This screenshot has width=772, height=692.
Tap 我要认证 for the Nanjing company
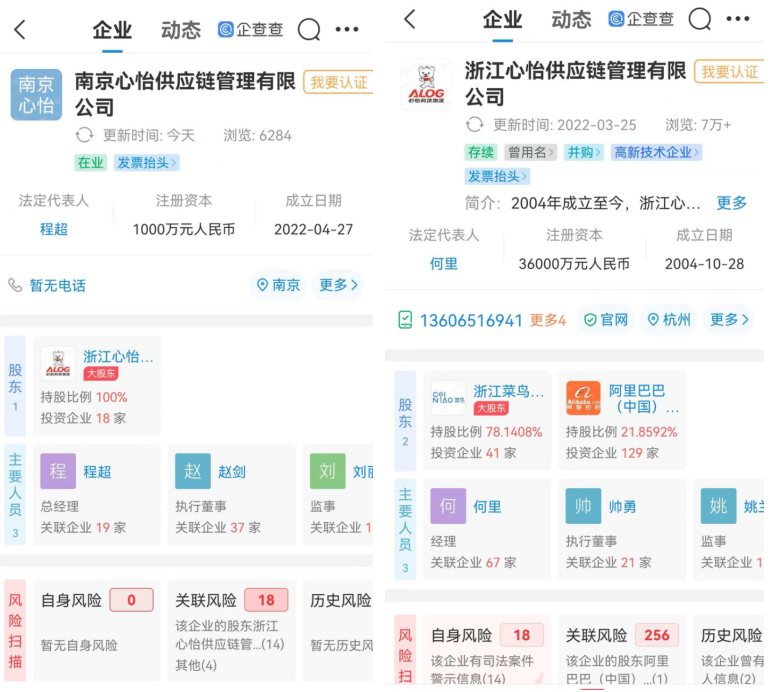point(338,82)
